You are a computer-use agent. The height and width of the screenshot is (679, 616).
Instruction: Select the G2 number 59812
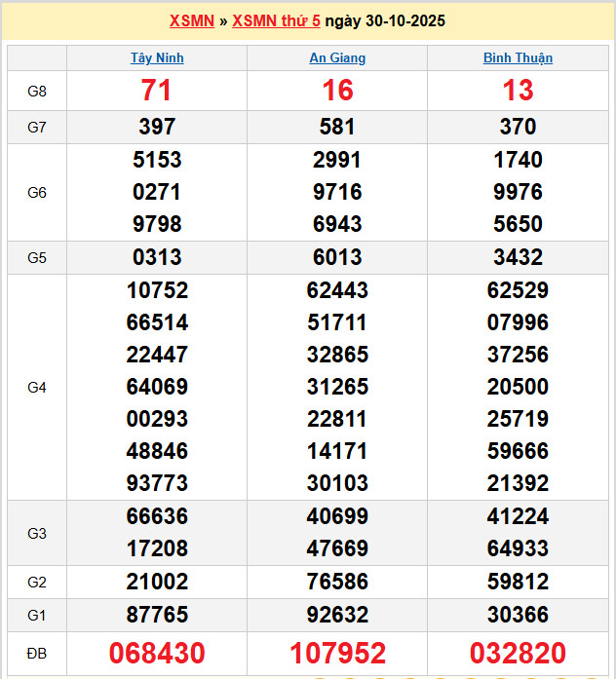point(518,582)
